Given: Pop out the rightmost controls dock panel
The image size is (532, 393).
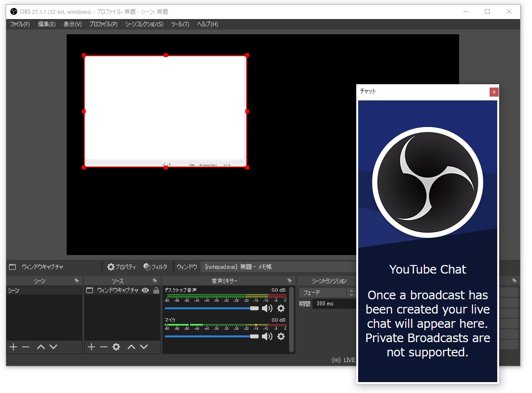Looking at the screenshot, I should point(514,281).
